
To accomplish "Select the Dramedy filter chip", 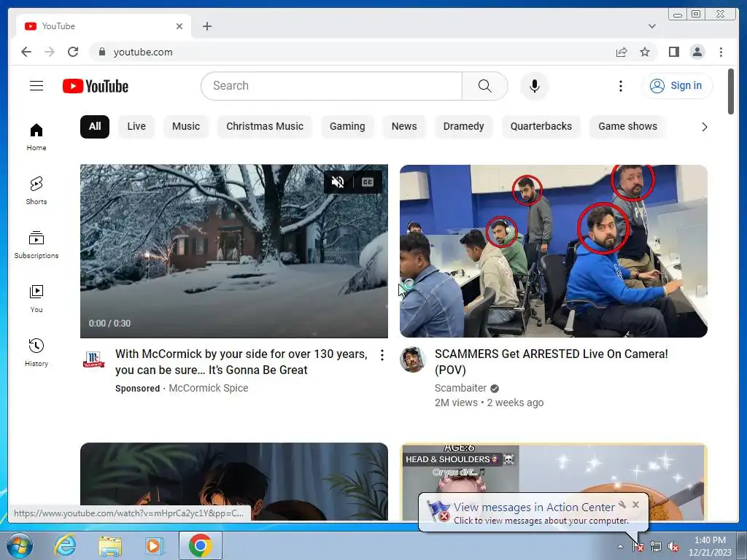I will pyautogui.click(x=463, y=126).
